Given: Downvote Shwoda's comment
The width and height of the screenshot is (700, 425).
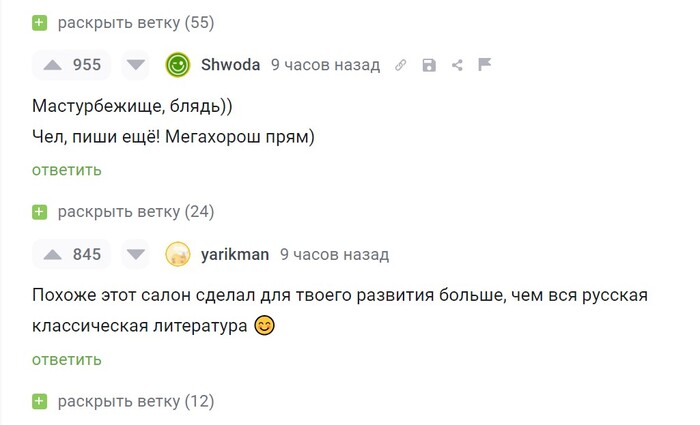Looking at the screenshot, I should click(x=136, y=65).
